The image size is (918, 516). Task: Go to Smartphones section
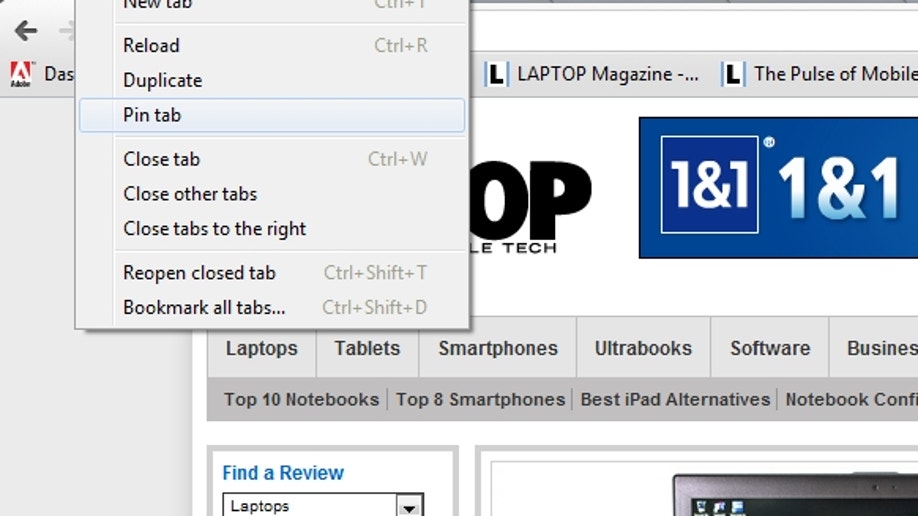point(498,348)
